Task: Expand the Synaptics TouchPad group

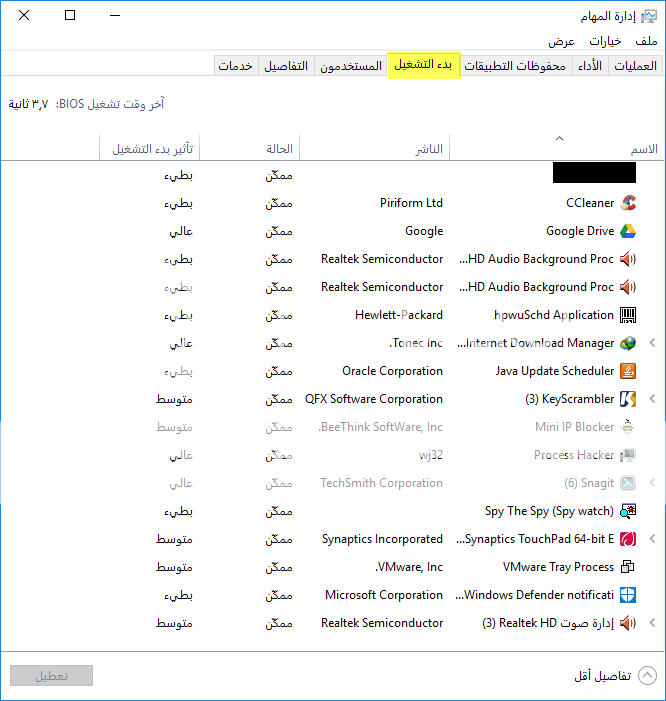Action: click(x=653, y=539)
